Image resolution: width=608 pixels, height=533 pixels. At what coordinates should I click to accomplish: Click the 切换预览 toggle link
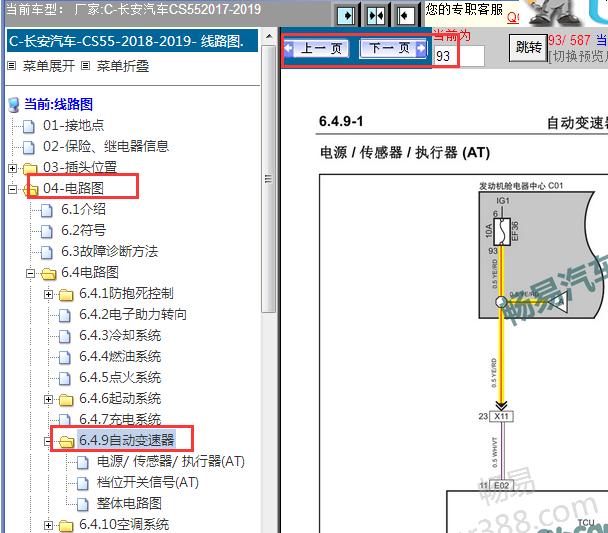[579, 57]
